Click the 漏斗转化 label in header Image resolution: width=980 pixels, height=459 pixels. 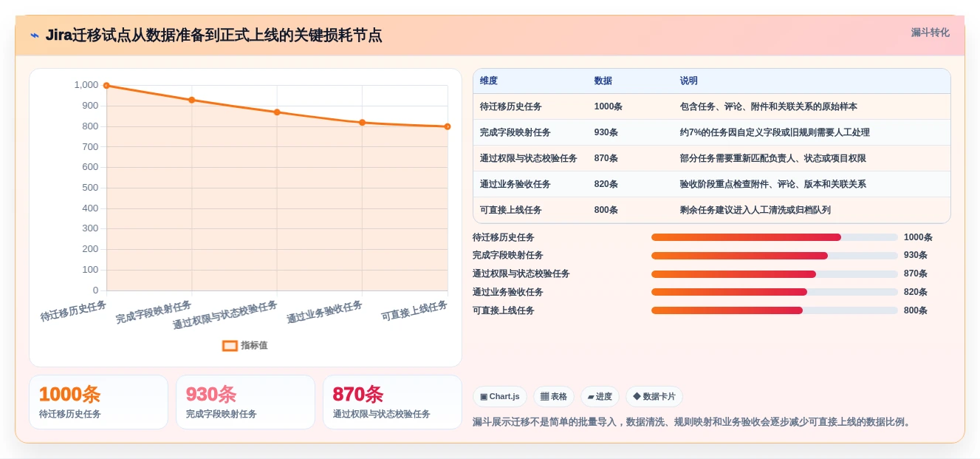click(930, 33)
